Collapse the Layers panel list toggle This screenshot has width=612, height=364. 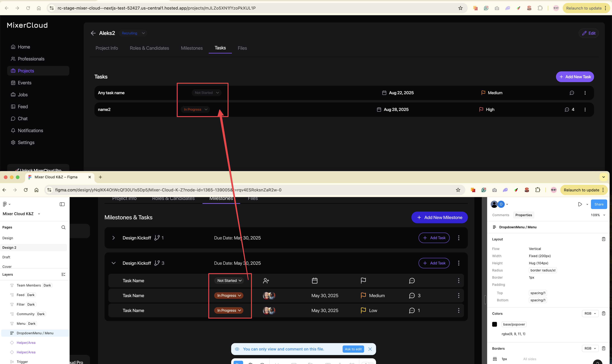coord(63,274)
